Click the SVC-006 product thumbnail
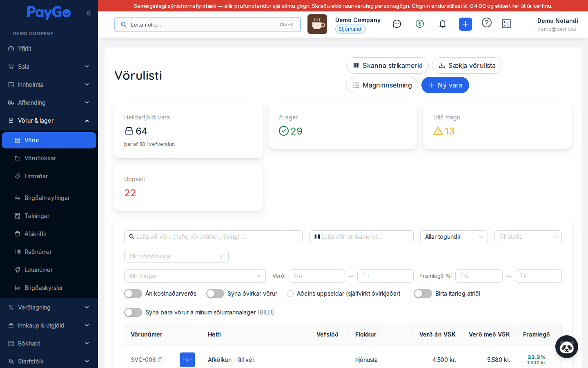The width and height of the screenshot is (588, 368). pos(187,360)
